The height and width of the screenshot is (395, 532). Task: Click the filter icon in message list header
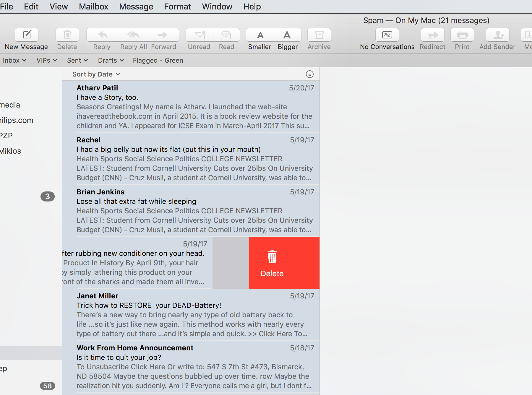click(x=310, y=74)
